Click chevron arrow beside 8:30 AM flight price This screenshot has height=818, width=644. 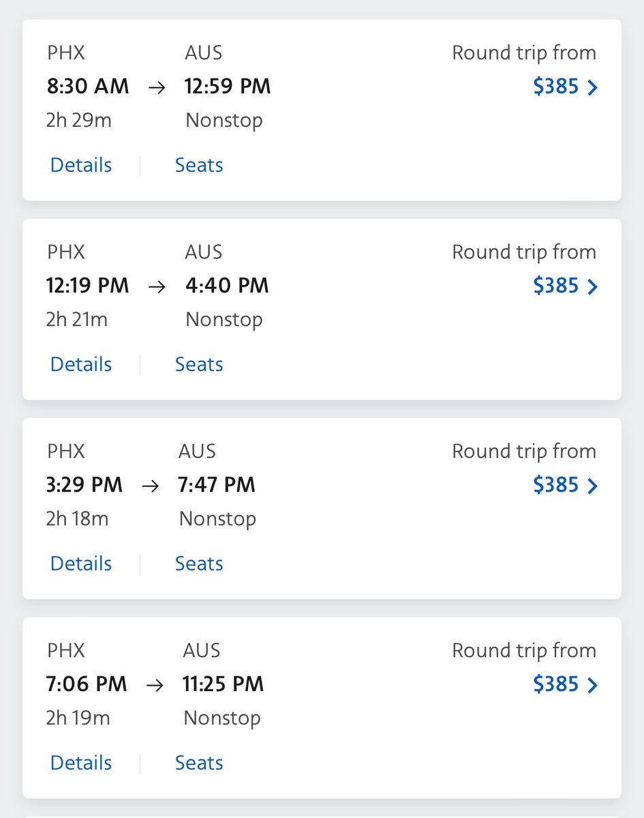coord(592,87)
